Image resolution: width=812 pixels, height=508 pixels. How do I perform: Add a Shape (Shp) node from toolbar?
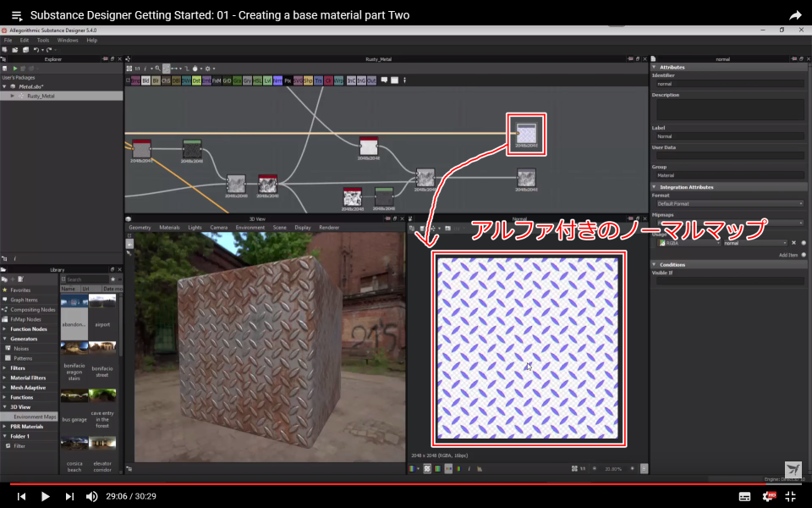(x=308, y=81)
